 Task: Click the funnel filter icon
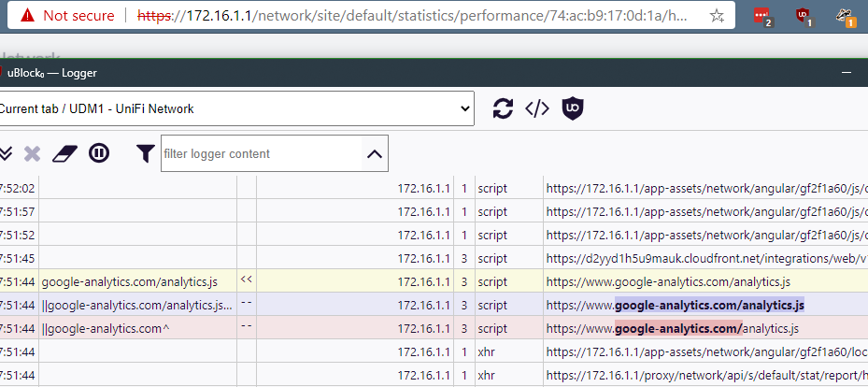[x=145, y=153]
